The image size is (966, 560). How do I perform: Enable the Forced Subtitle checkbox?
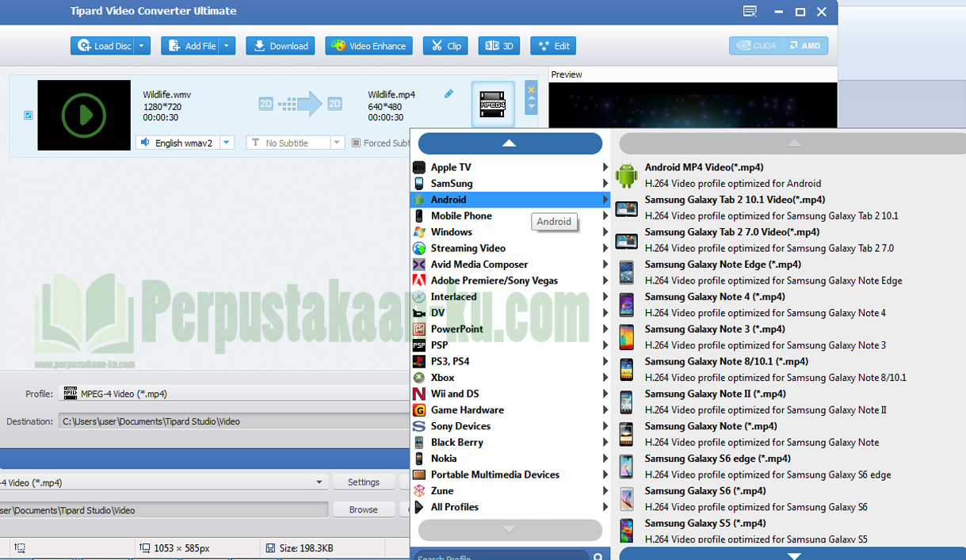click(x=356, y=143)
